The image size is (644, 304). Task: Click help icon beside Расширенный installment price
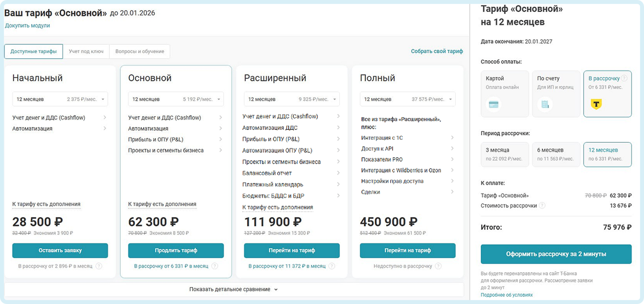[x=331, y=266]
